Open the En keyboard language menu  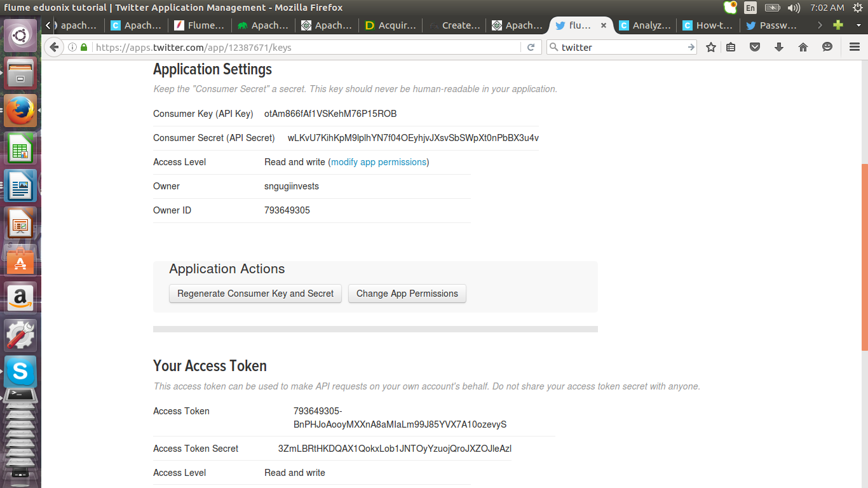[750, 8]
